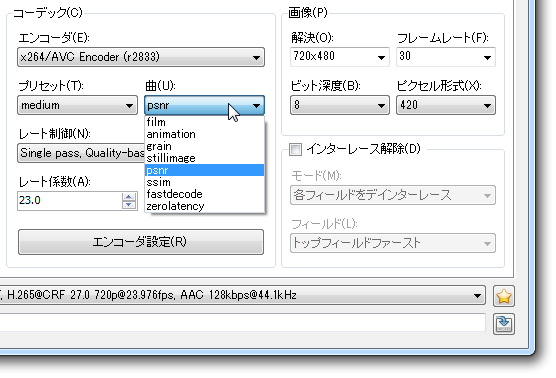The width and height of the screenshot is (556, 378).
Task: Select ssim in the tune list
Action: click(x=205, y=182)
